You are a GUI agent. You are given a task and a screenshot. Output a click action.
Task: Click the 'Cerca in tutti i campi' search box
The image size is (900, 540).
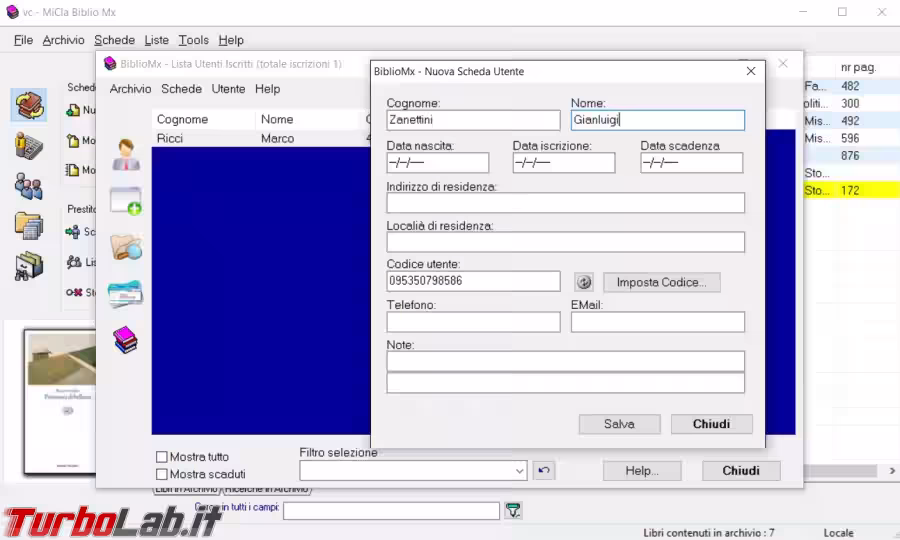click(391, 510)
